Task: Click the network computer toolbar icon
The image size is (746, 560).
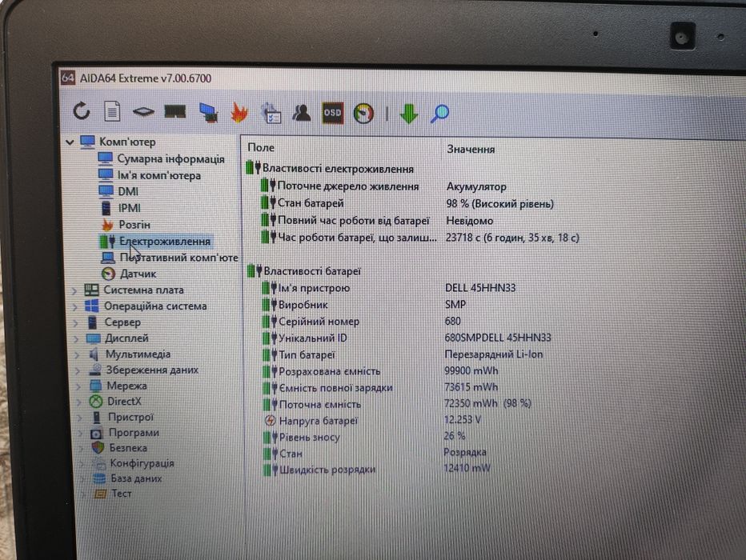Action: tap(208, 113)
